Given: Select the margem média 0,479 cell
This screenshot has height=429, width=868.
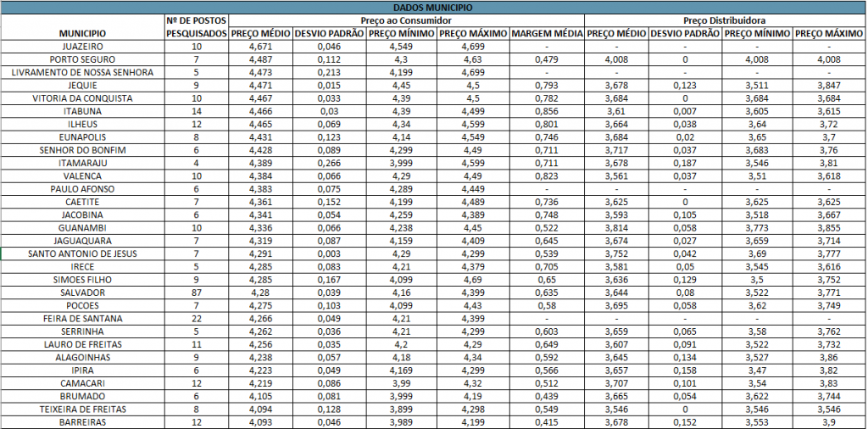Looking at the screenshot, I should click(x=547, y=60).
